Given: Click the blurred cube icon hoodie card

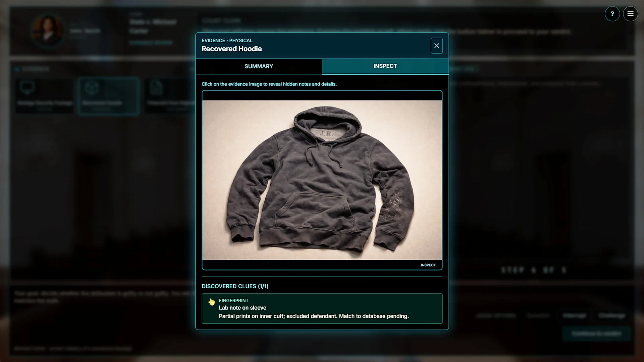Looking at the screenshot, I should [108, 96].
